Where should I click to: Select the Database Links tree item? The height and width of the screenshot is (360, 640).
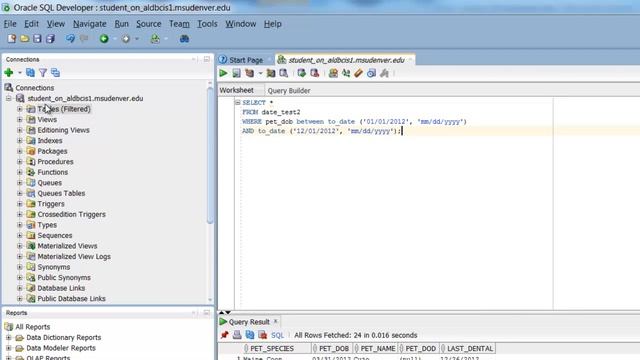pos(61,288)
